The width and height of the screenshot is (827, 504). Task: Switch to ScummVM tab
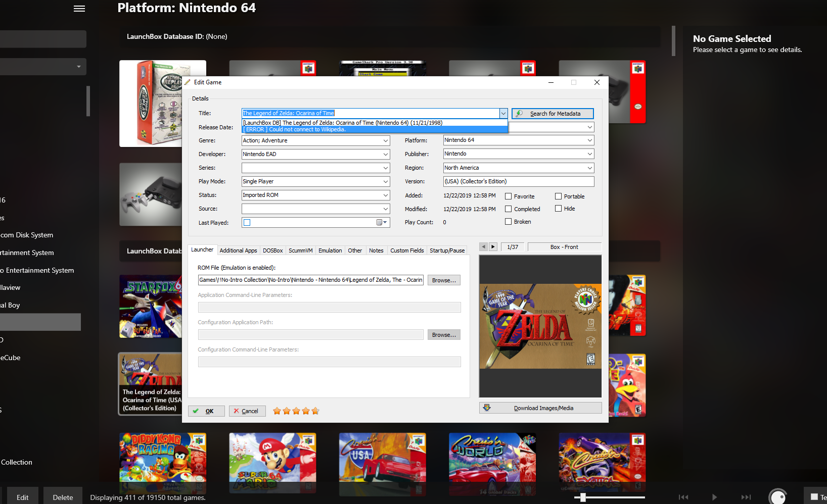pos(300,250)
